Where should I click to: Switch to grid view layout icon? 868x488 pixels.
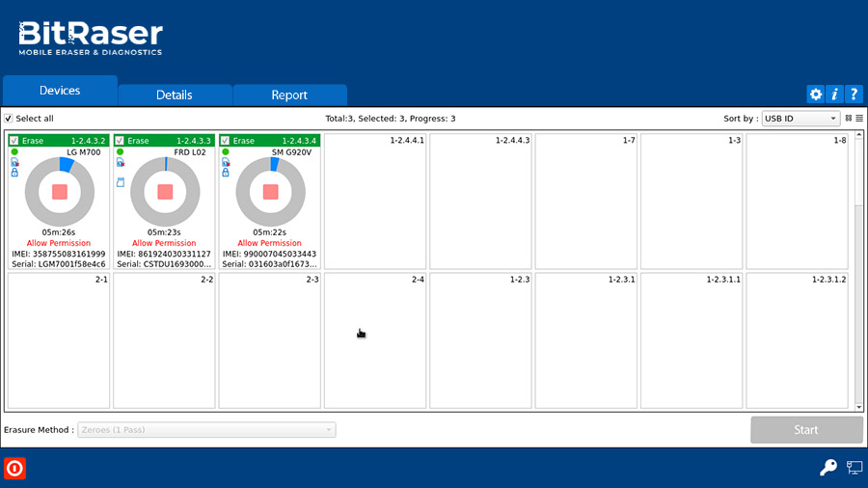849,118
